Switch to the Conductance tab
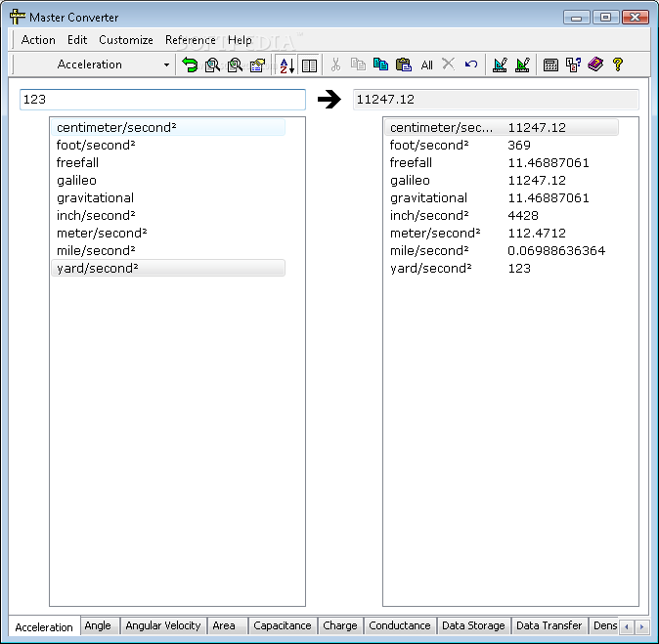This screenshot has height=644, width=659. (400, 625)
